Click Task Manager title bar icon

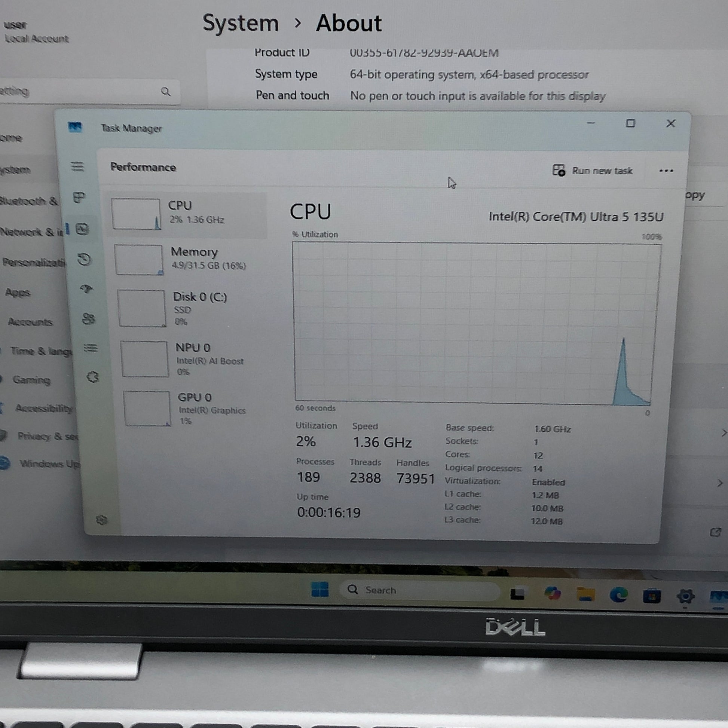[x=75, y=127]
